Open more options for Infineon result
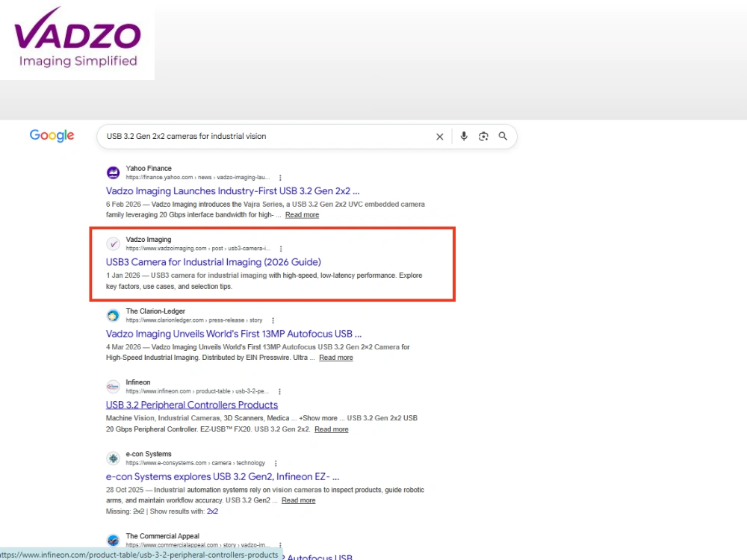Viewport: 747px width, 560px height. (279, 391)
